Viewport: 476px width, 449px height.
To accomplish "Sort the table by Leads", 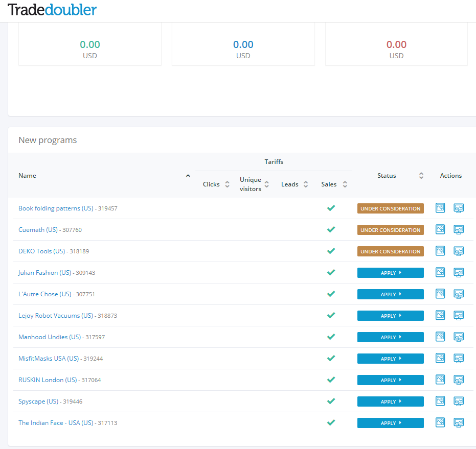I will coord(306,184).
